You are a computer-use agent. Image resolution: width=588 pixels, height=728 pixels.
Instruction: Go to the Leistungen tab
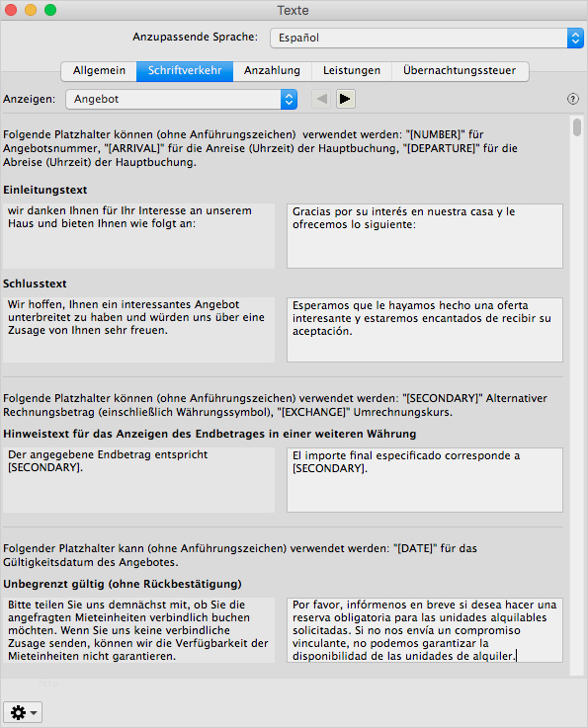(x=352, y=70)
